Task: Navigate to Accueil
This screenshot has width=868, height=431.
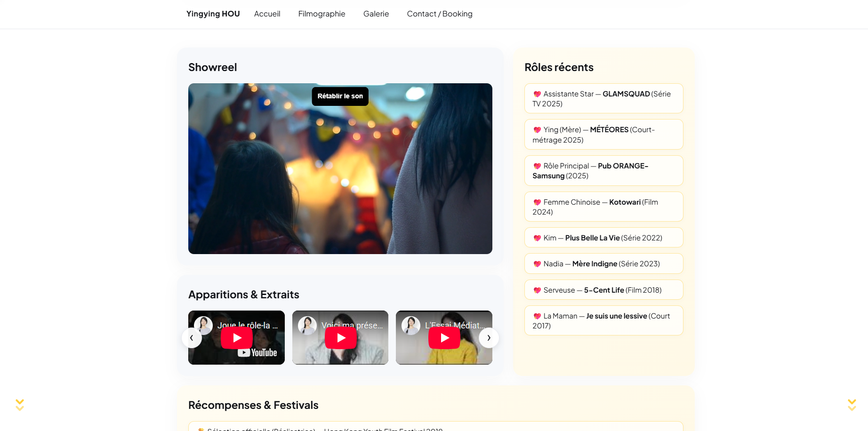Action: pos(267,14)
